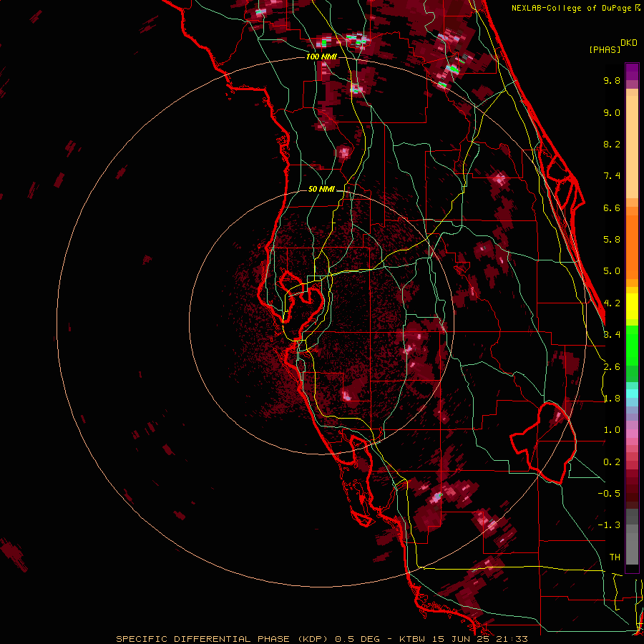Click the TH threshold label
The image size is (644, 644).
click(x=615, y=557)
